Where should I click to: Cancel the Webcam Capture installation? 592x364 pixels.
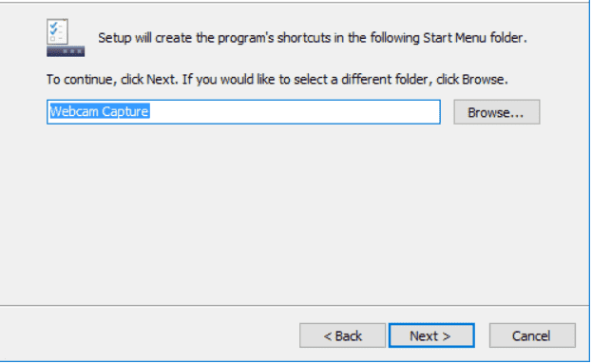532,335
